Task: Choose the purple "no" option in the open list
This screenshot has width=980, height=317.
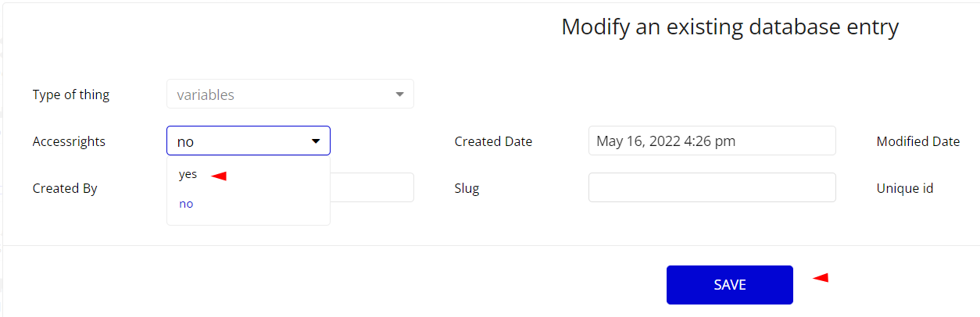Action: tap(186, 204)
